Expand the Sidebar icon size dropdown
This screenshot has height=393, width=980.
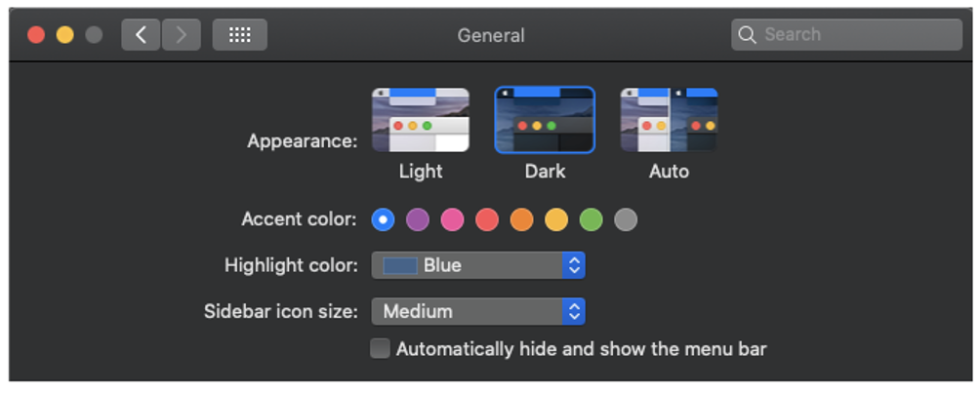(477, 312)
